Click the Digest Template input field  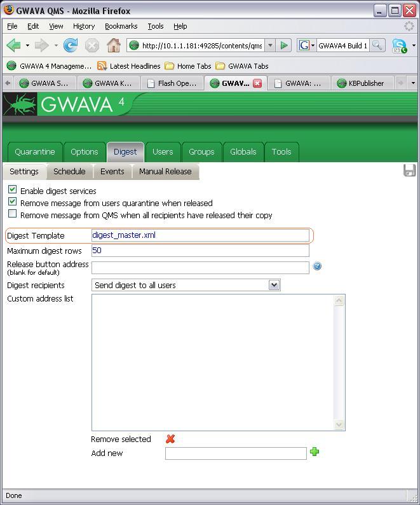200,235
